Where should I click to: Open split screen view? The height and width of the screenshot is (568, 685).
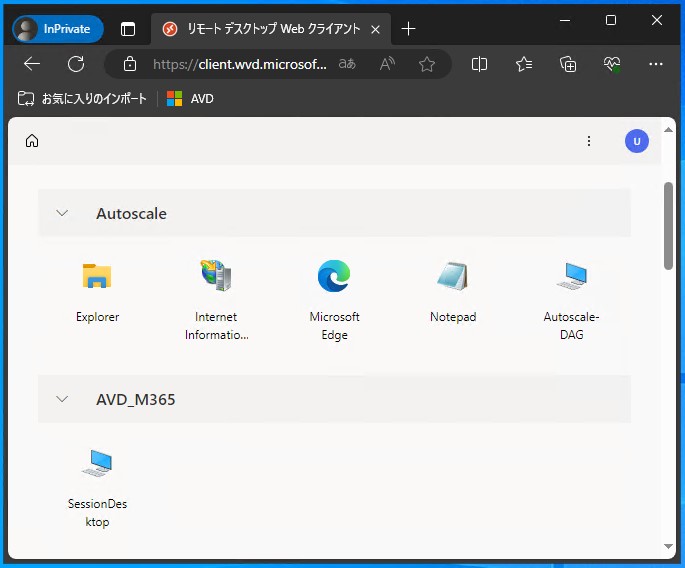point(479,64)
